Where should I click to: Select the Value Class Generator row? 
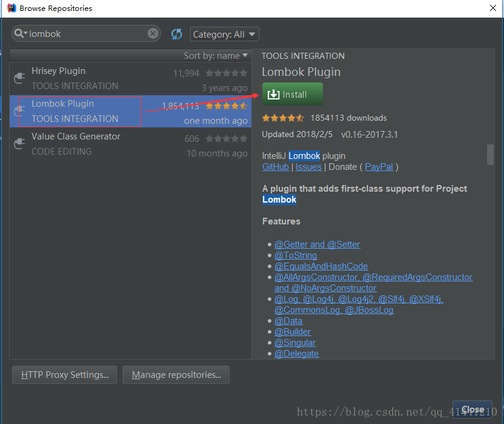pos(131,144)
